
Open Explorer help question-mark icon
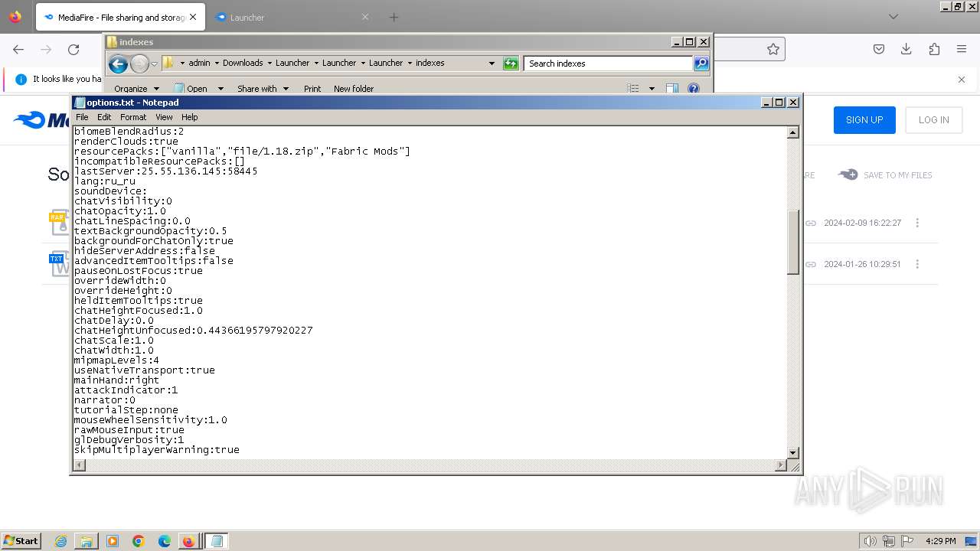point(694,89)
